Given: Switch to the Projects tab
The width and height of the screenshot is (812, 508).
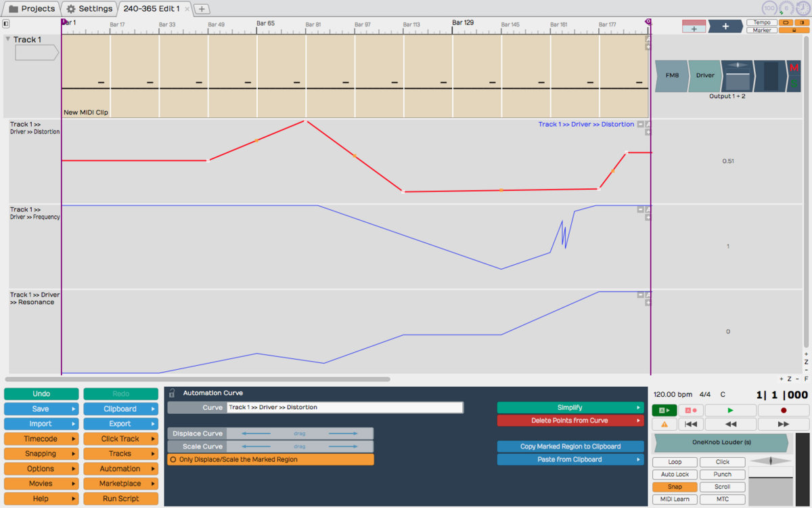Looking at the screenshot, I should [x=31, y=9].
